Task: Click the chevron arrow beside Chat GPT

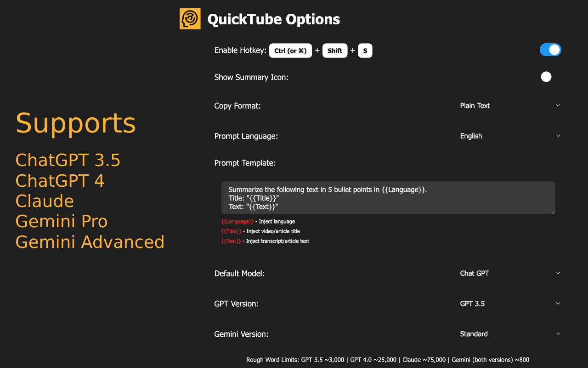Action: coord(558,273)
